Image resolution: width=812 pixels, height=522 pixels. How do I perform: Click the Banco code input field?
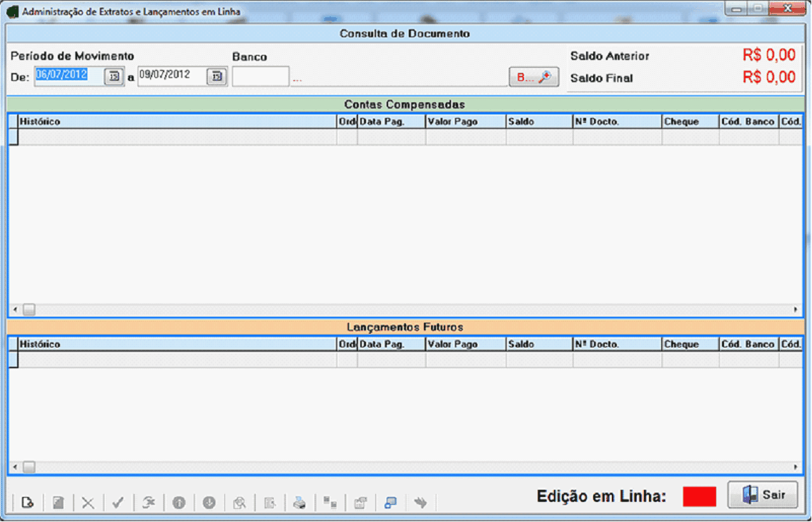pos(260,77)
